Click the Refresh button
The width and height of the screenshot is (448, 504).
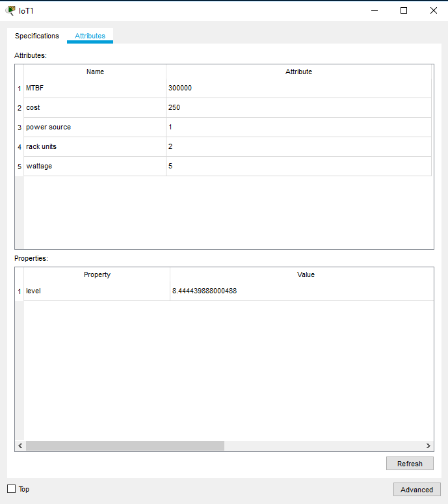[410, 464]
